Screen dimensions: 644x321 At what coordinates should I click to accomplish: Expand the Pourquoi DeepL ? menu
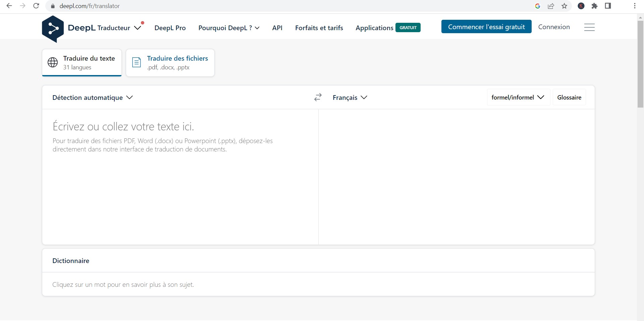coord(229,28)
